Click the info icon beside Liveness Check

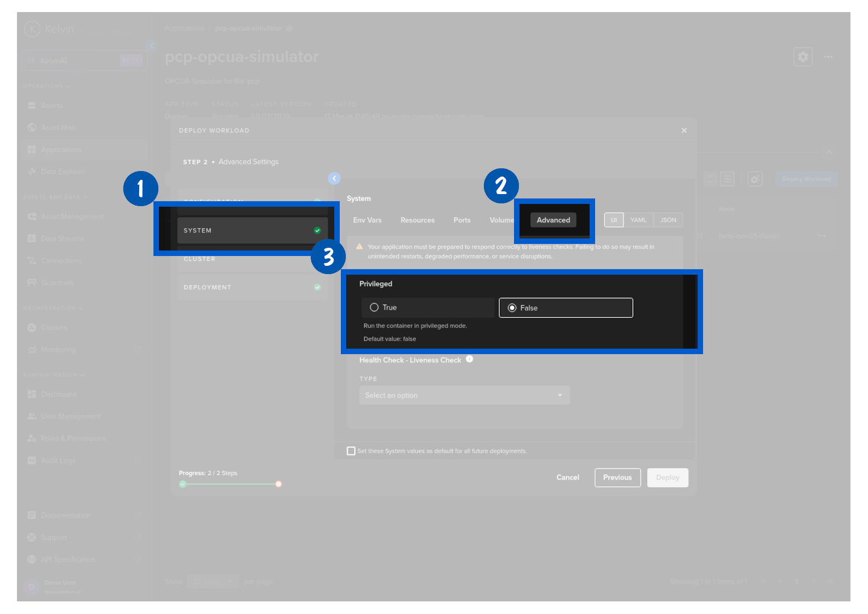pyautogui.click(x=470, y=360)
